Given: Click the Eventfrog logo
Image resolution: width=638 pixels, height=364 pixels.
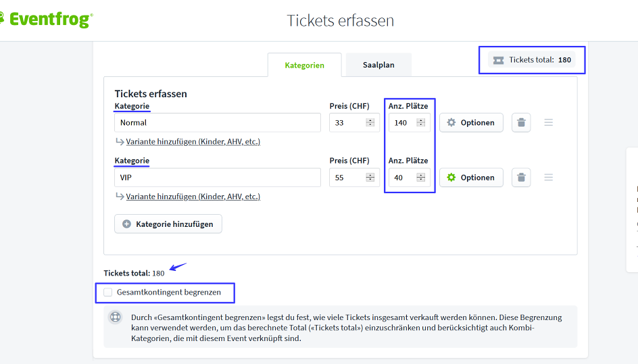Looking at the screenshot, I should [x=46, y=20].
